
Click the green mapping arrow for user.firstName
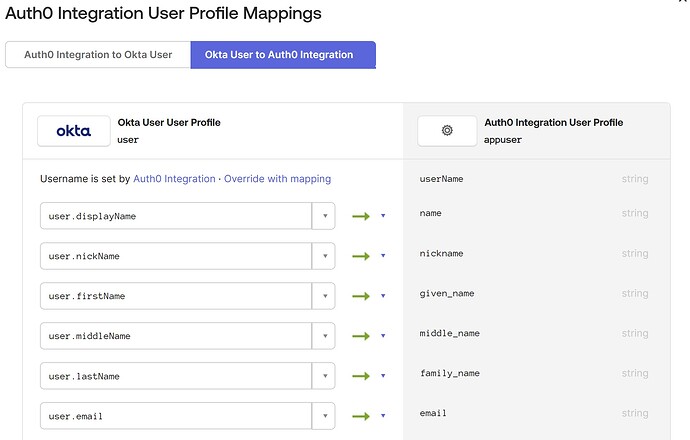pos(362,296)
